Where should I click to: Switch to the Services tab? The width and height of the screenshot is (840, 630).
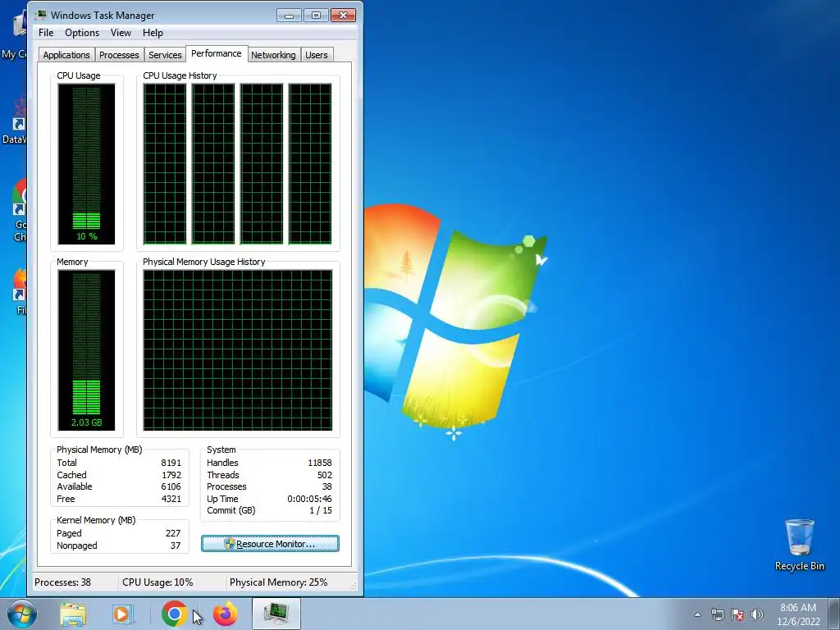tap(165, 55)
